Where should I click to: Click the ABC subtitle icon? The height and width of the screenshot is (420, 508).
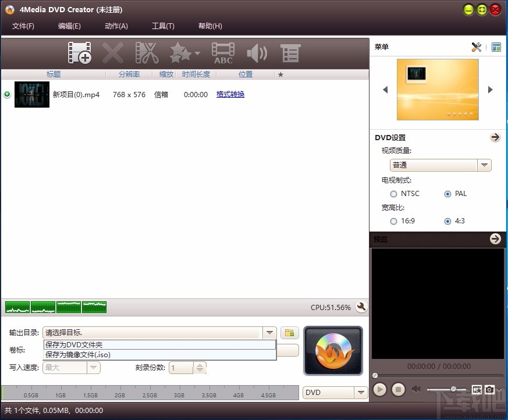[x=223, y=52]
